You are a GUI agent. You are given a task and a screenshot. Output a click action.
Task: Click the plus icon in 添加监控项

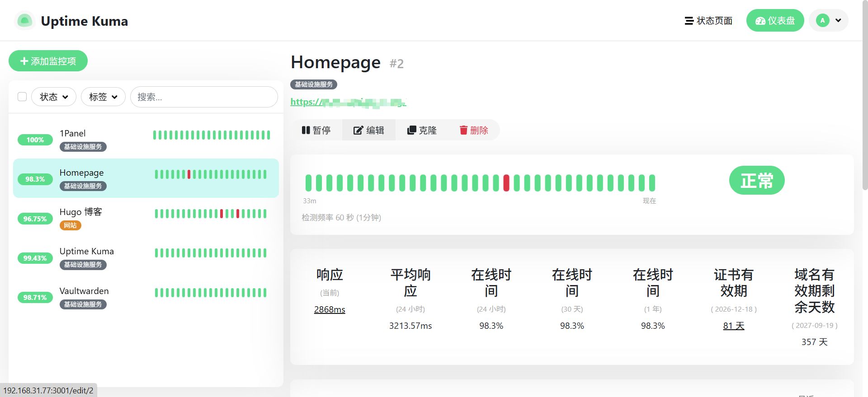24,61
